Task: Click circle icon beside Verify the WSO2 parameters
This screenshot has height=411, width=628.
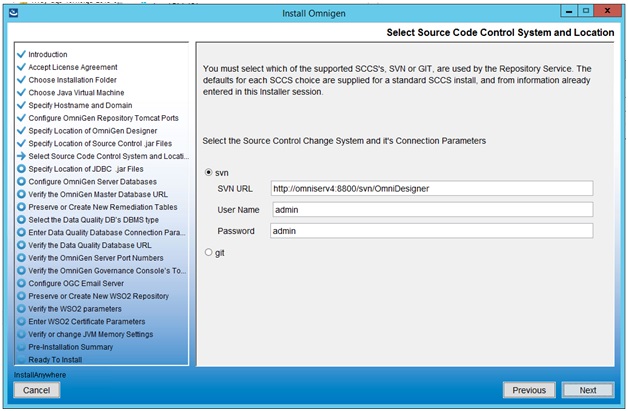Action: [x=22, y=309]
